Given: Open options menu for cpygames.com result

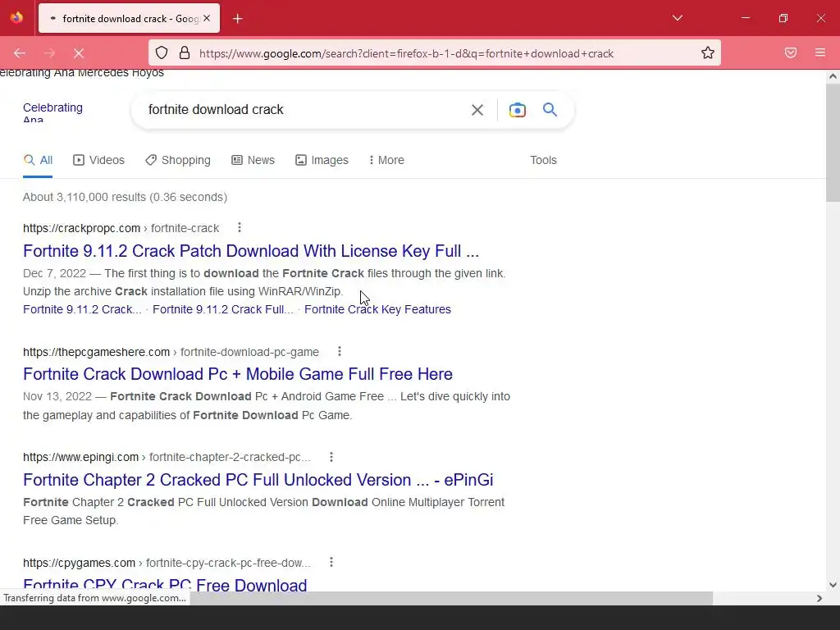Looking at the screenshot, I should click(x=331, y=562).
